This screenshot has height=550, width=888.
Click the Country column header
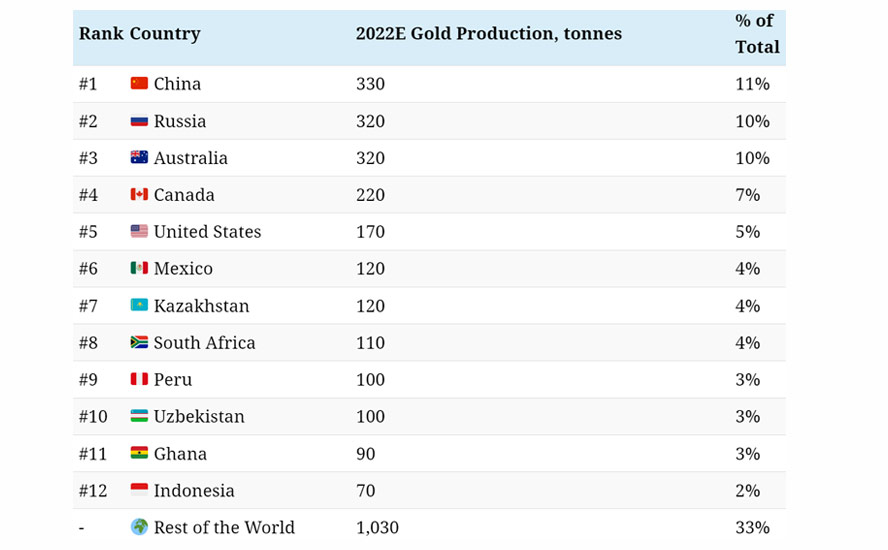[x=165, y=34]
